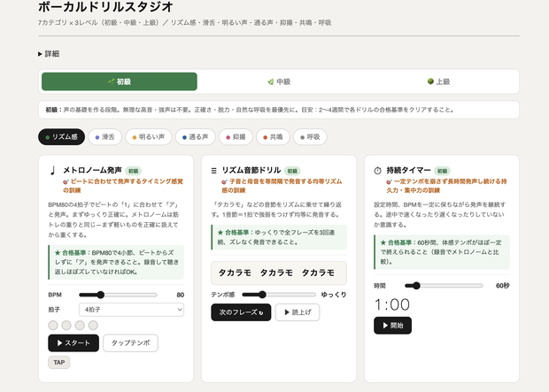Click the 持続タイマー card title

tap(408, 171)
